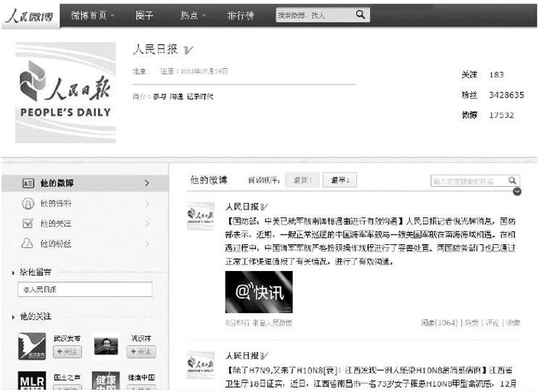The image size is (544, 392).
Task: Collapse the 给他留言 section triangle
Action: pos(13,273)
